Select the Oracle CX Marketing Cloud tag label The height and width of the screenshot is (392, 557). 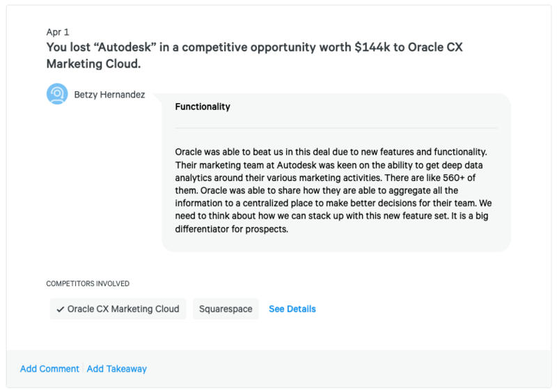123,309
